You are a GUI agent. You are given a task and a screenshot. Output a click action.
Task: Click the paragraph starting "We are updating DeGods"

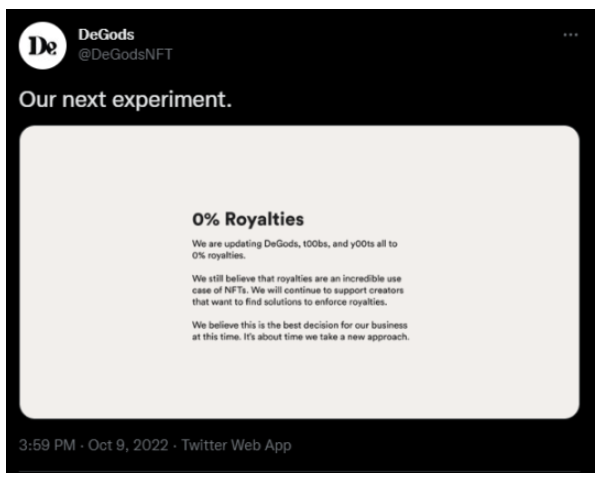pos(294,250)
